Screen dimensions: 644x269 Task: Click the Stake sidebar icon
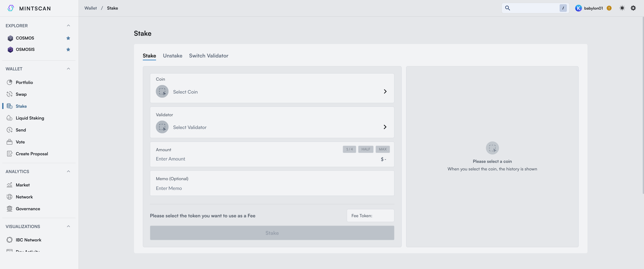tap(9, 106)
